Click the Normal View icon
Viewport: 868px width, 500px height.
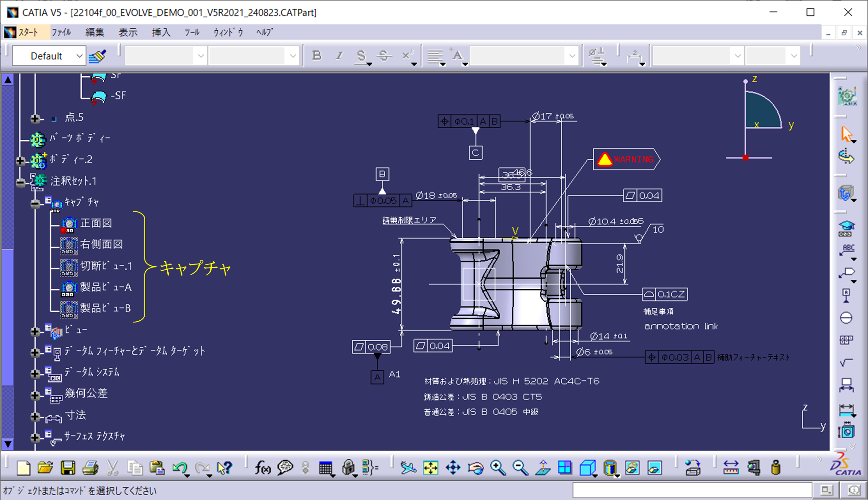[543, 468]
